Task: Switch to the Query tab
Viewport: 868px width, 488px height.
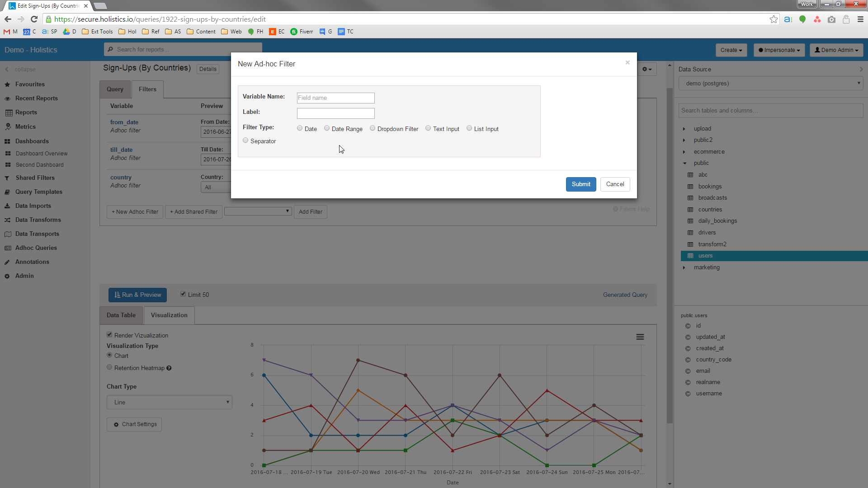Action: (x=115, y=89)
